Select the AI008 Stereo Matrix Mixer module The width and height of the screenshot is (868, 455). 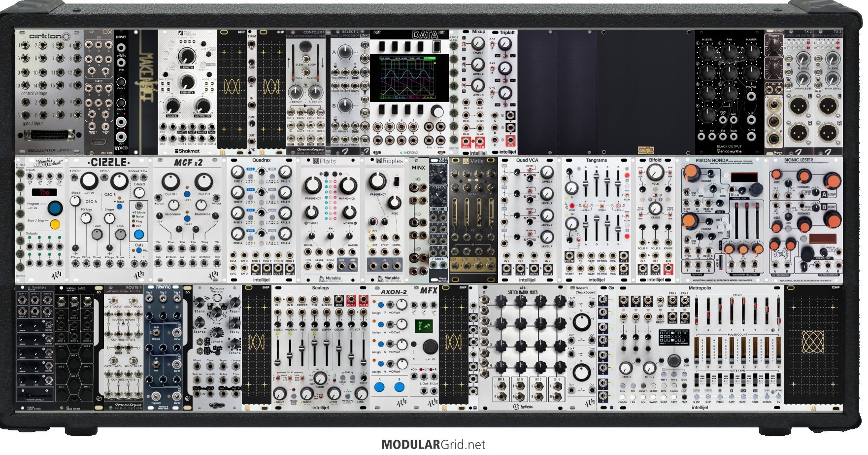[x=522, y=348]
